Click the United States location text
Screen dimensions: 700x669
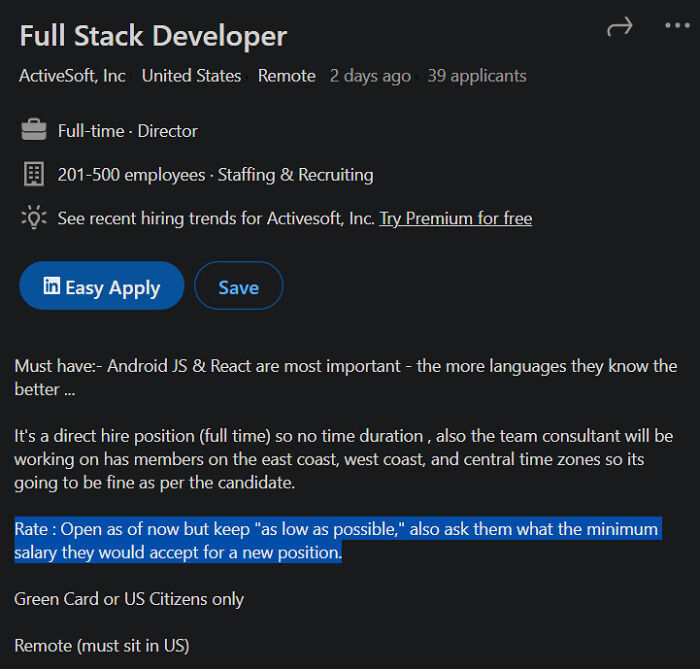191,76
